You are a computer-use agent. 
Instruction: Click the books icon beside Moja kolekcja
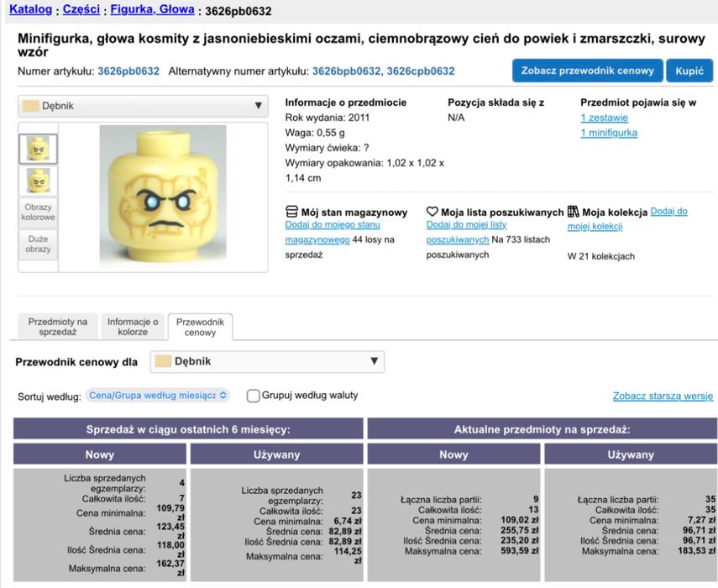pyautogui.click(x=574, y=212)
